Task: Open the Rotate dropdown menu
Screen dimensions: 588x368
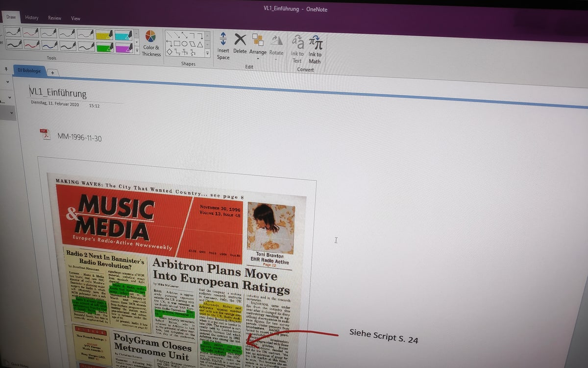Action: tap(276, 47)
